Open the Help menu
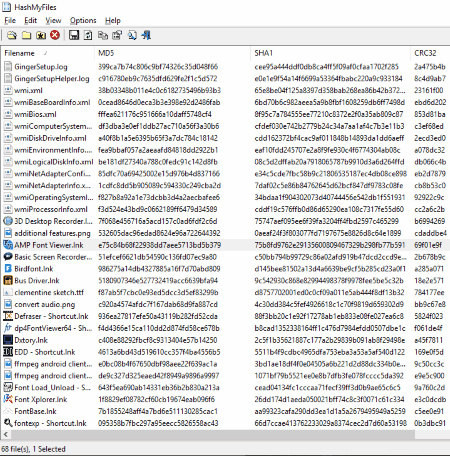Image resolution: width=450 pixels, height=456 pixels. point(113,20)
